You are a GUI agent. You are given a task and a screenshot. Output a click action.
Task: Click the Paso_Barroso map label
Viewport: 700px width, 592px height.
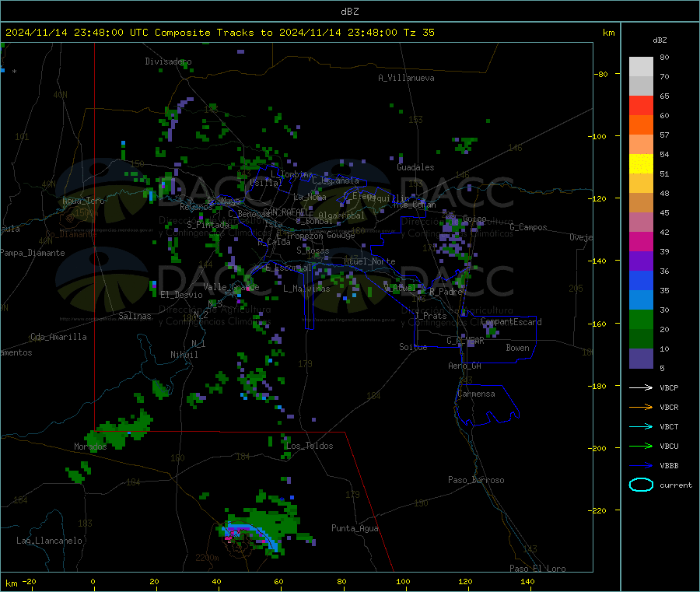point(476,480)
